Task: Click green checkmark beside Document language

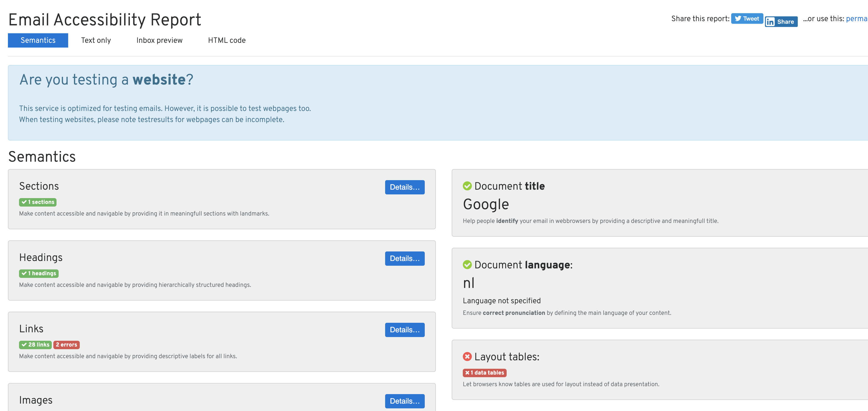Action: coord(467,265)
